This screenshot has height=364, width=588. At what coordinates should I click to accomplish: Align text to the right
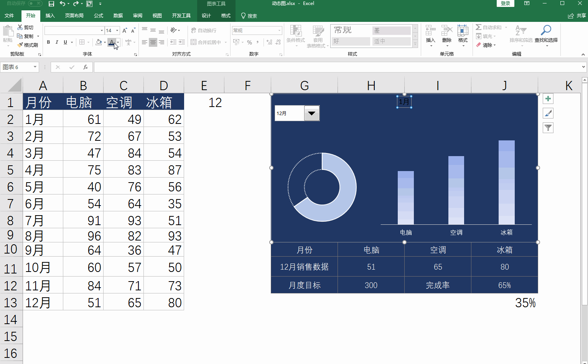(161, 42)
